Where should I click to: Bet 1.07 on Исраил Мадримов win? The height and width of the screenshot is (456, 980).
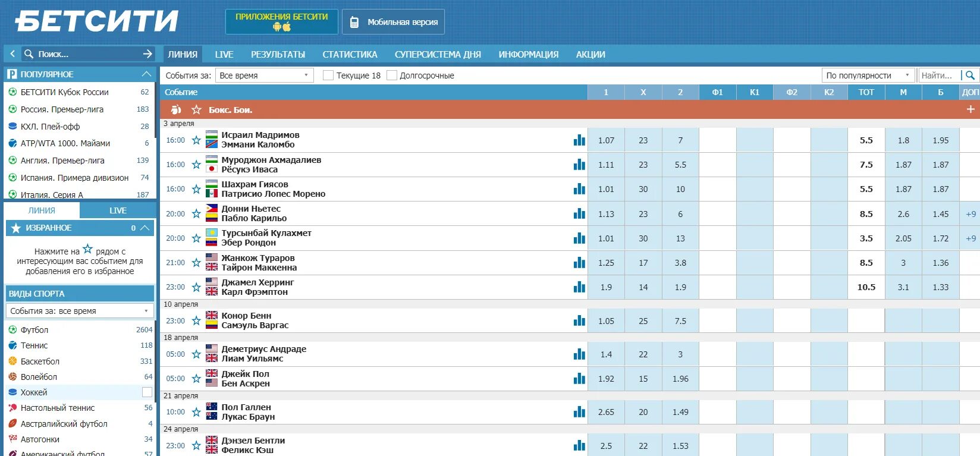(x=606, y=140)
